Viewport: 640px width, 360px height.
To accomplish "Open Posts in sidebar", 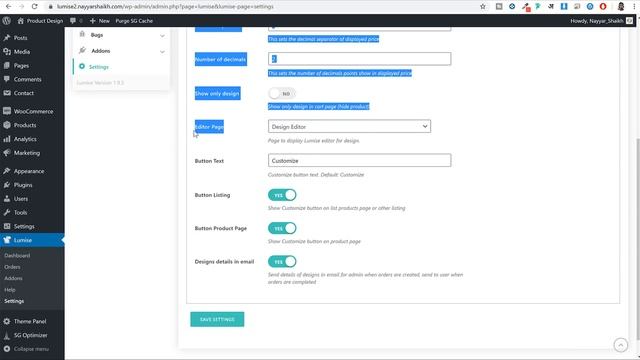I will click(x=20, y=38).
